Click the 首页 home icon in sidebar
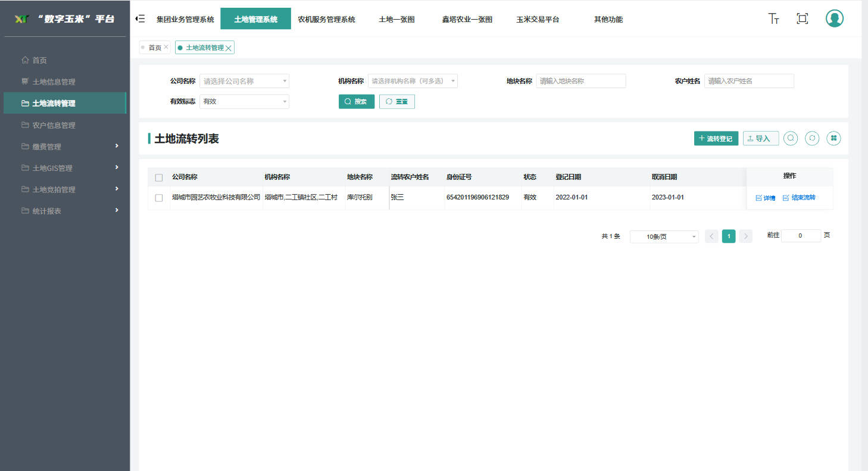 pos(25,60)
